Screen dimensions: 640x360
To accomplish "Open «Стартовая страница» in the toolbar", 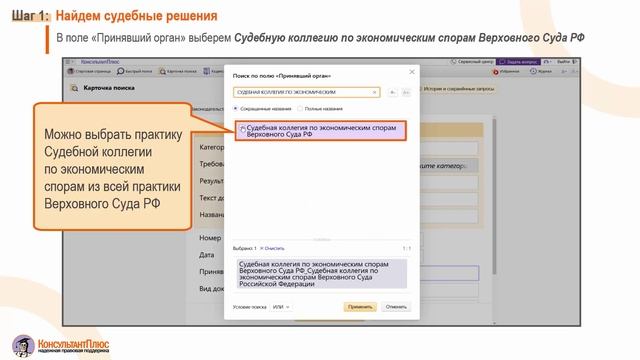I will point(89,71).
